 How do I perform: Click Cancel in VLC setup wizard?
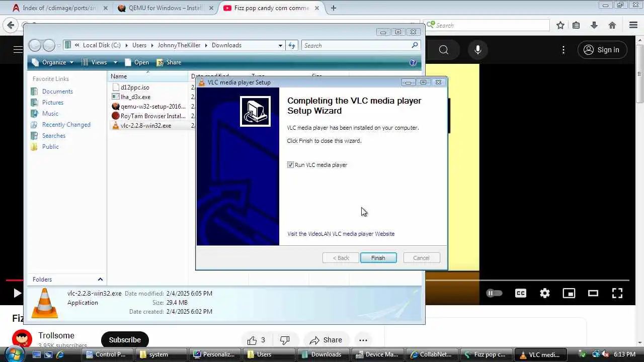[x=422, y=258]
